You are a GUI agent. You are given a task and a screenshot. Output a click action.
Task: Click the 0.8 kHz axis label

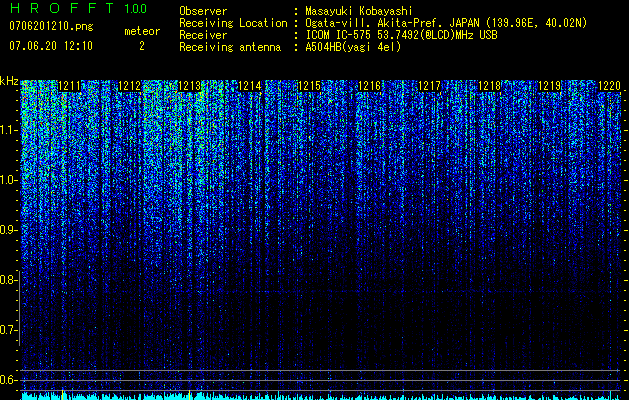click(7, 280)
